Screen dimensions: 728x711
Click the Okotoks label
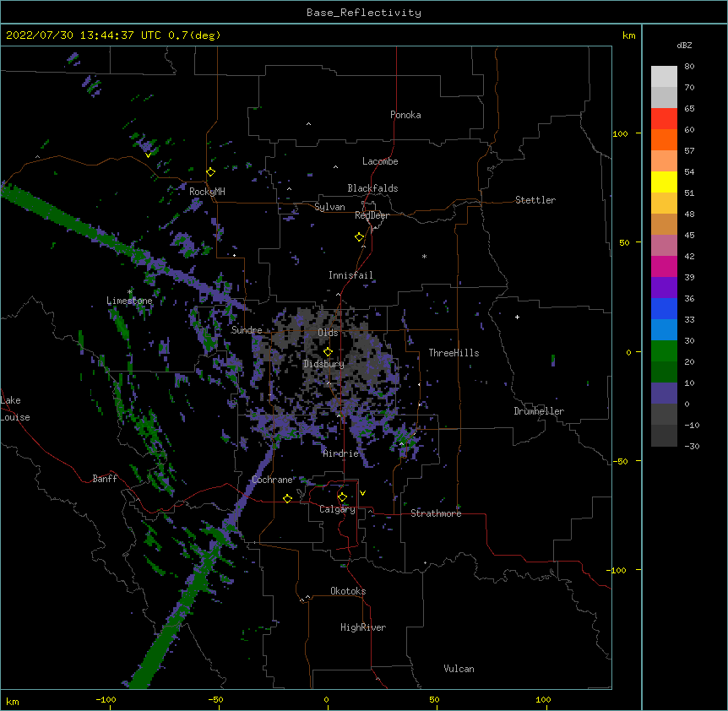pyautogui.click(x=348, y=591)
